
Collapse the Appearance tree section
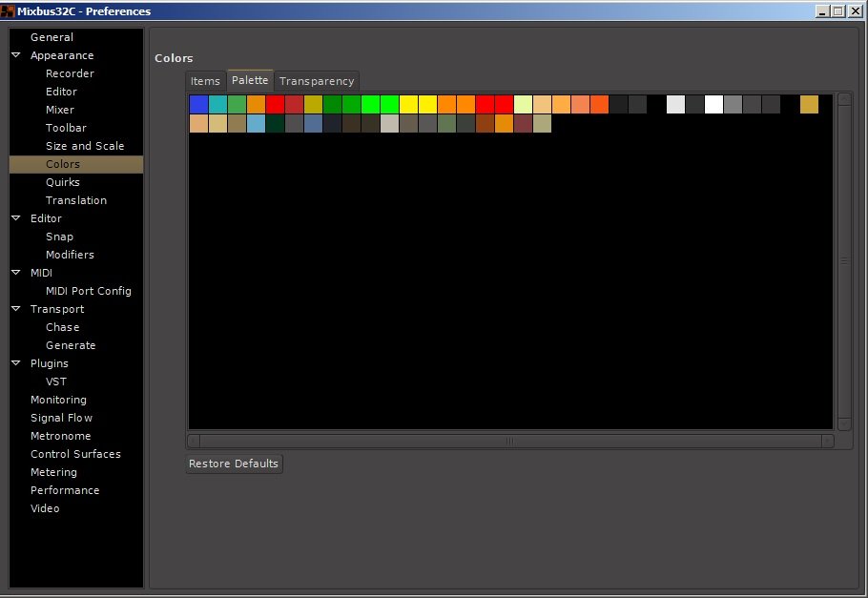pyautogui.click(x=16, y=55)
